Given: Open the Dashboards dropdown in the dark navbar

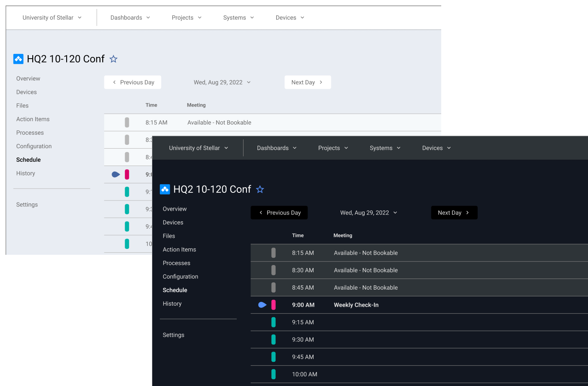Looking at the screenshot, I should 277,148.
